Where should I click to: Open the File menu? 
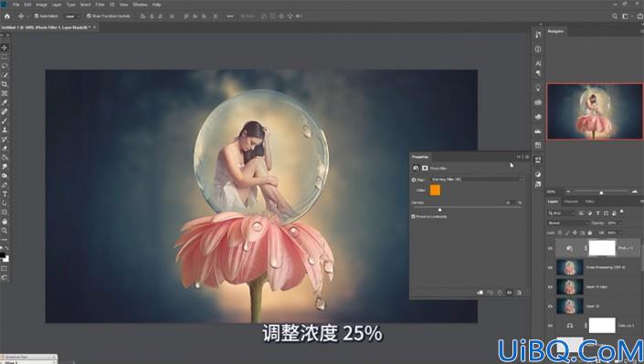pyautogui.click(x=16, y=5)
